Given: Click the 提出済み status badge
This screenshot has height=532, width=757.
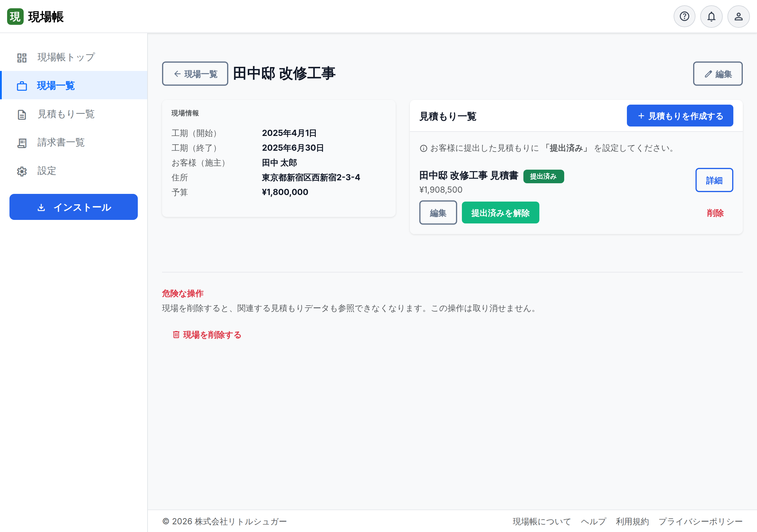Looking at the screenshot, I should pos(543,176).
